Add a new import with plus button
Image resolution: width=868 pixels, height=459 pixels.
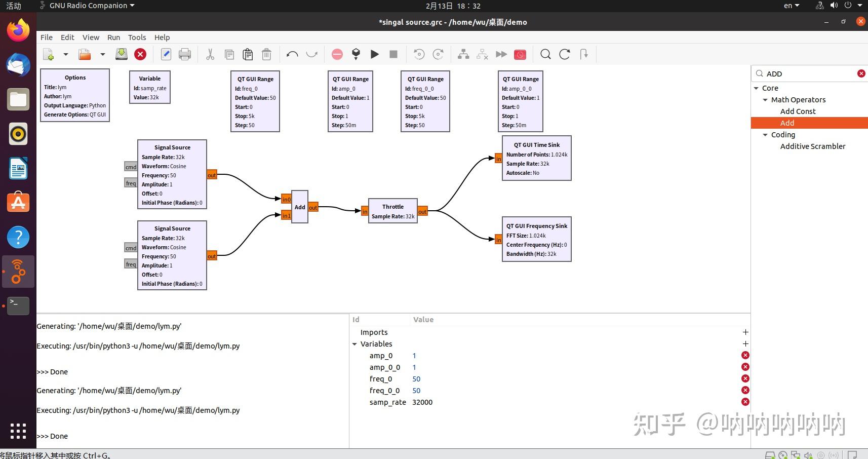(745, 332)
